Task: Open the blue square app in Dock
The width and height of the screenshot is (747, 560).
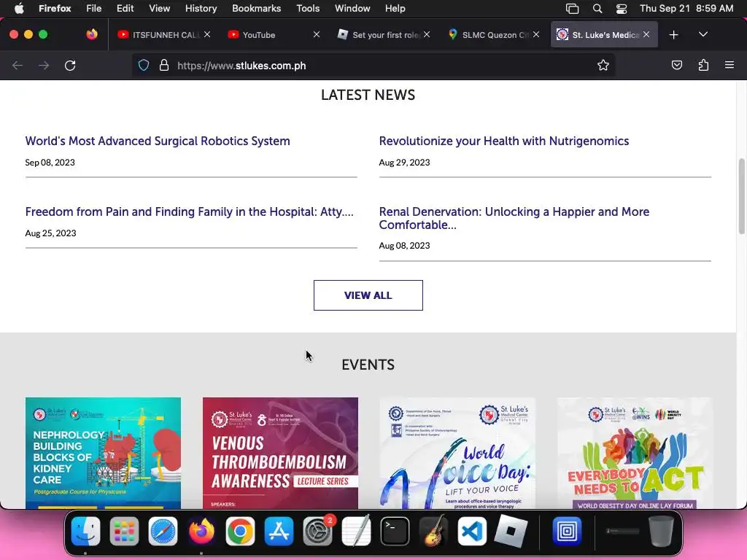Action: coord(567,531)
